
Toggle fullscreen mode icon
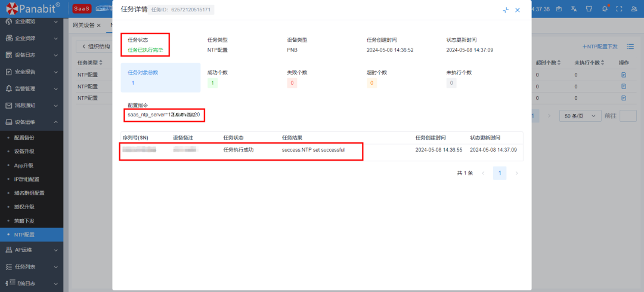point(620,8)
